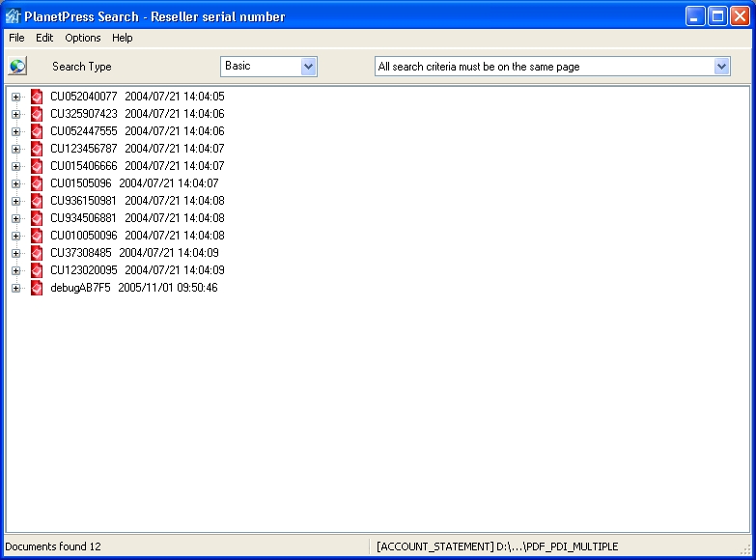Viewport: 756px width, 560px height.
Task: Minimize the PlanetPress Search window
Action: coord(695,16)
